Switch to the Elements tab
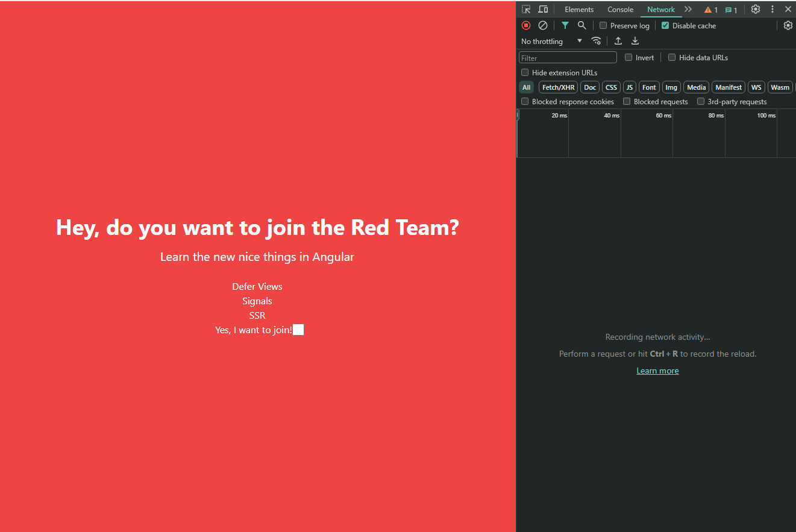The height and width of the screenshot is (532, 796). [578, 10]
